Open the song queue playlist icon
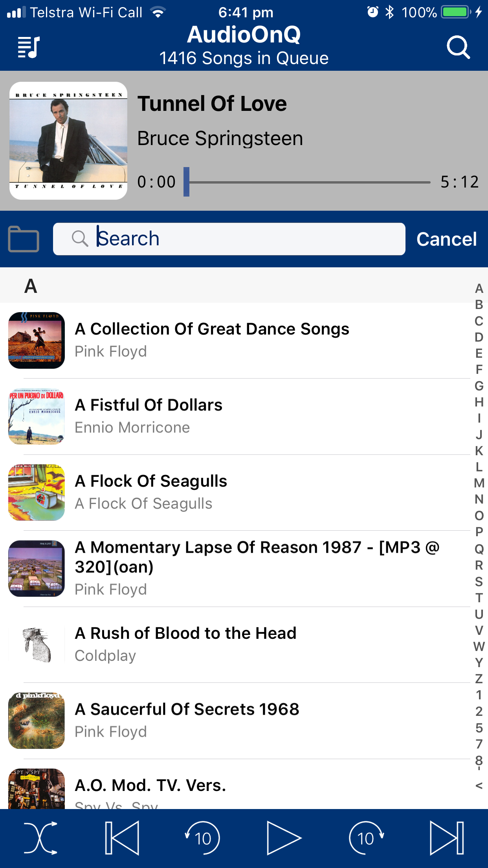Viewport: 488px width, 868px height. pos(29,47)
